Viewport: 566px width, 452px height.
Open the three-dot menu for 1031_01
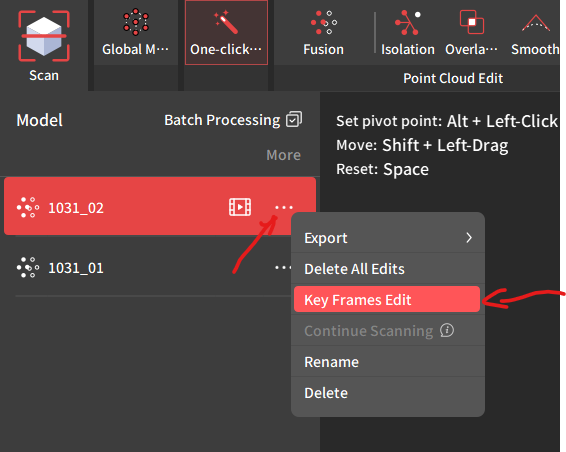(283, 268)
